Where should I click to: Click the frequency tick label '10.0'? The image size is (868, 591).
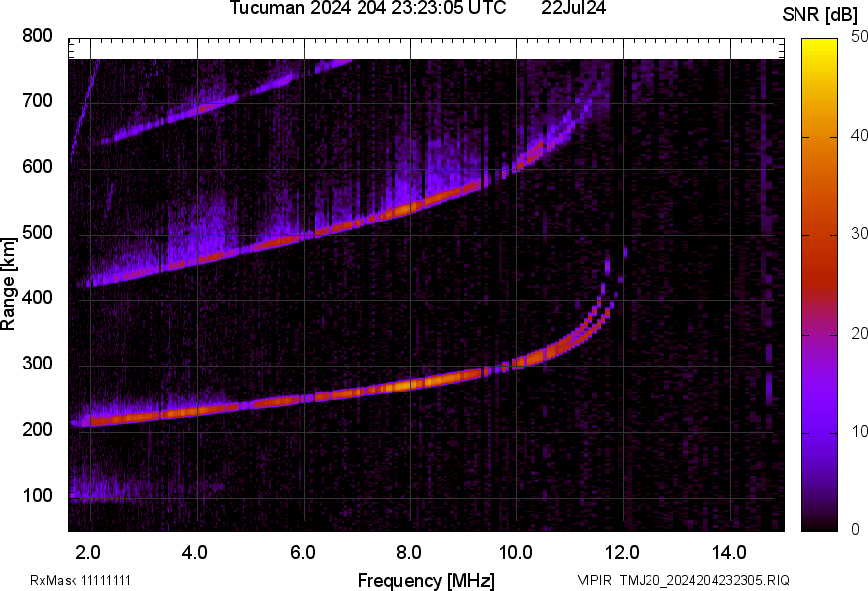point(515,552)
